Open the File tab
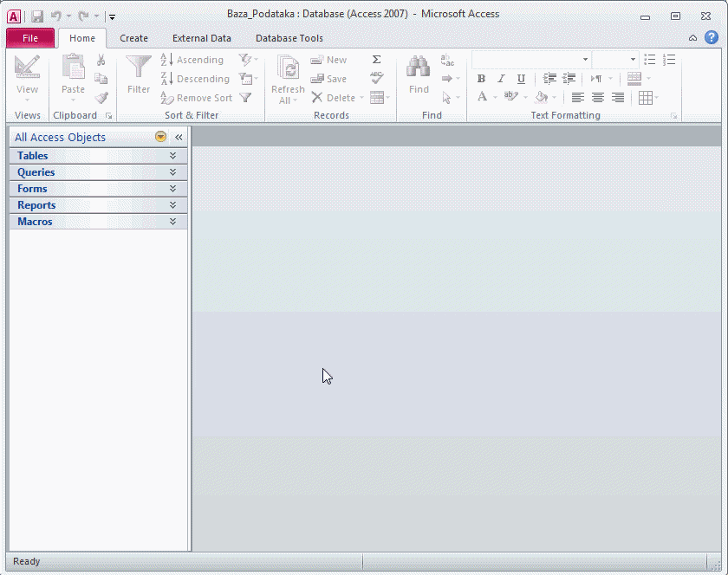This screenshot has height=575, width=728. pos(30,38)
